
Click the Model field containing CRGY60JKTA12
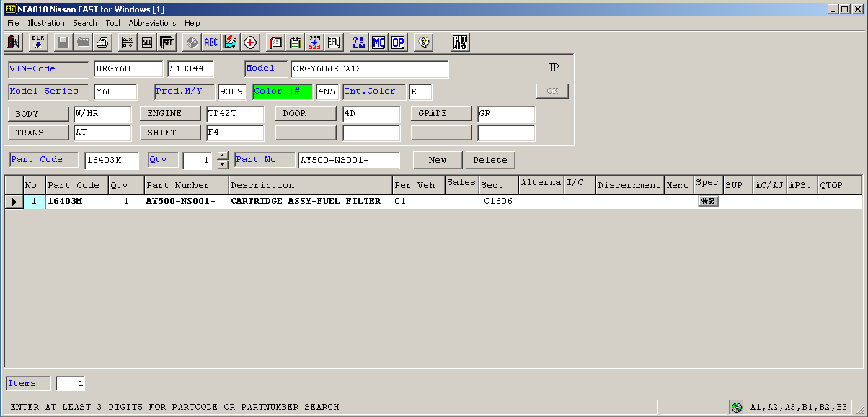(369, 69)
